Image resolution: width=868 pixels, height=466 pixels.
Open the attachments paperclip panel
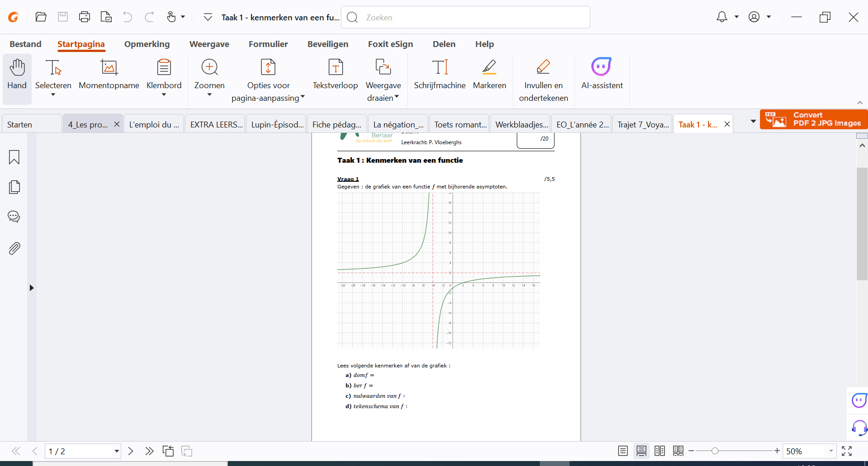coord(14,249)
